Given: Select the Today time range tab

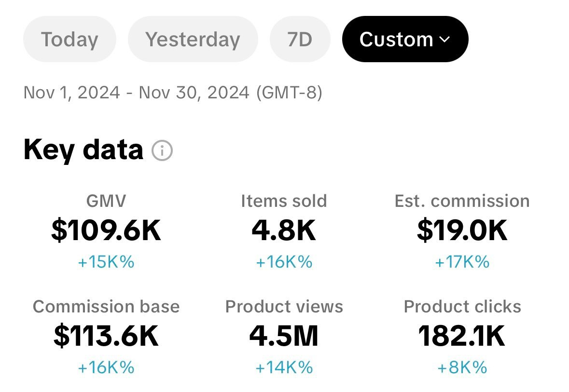Looking at the screenshot, I should [69, 39].
